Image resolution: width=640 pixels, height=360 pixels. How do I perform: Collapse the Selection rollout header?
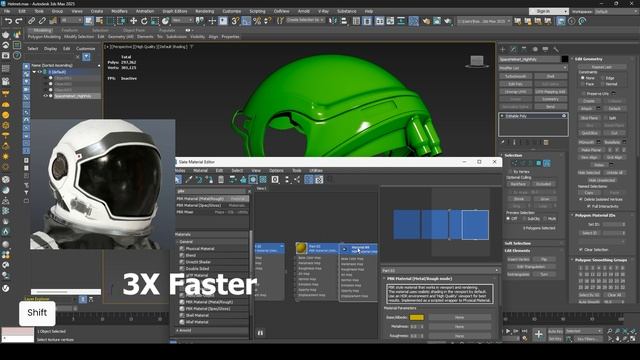(513, 156)
